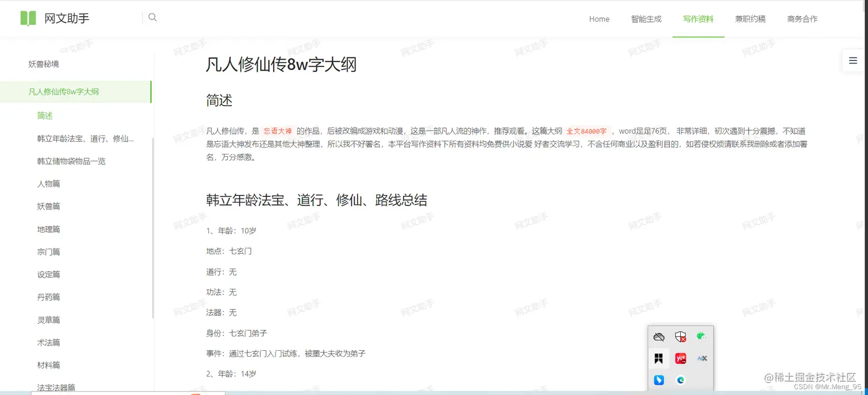The height and width of the screenshot is (395, 868).
Task: Expand the 妖兽秘境 section in the sidebar
Action: click(x=43, y=64)
